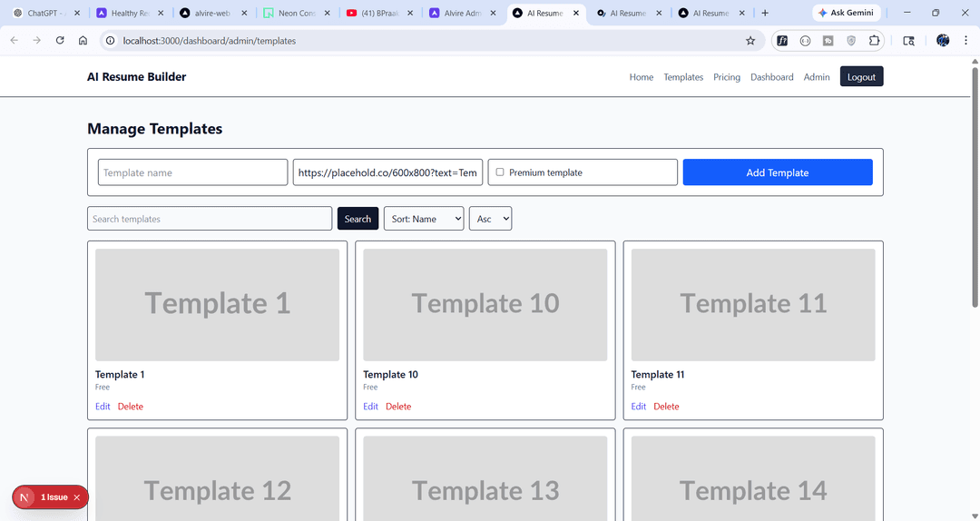Open Templates nav link
The width and height of the screenshot is (980, 521).
[x=683, y=77]
